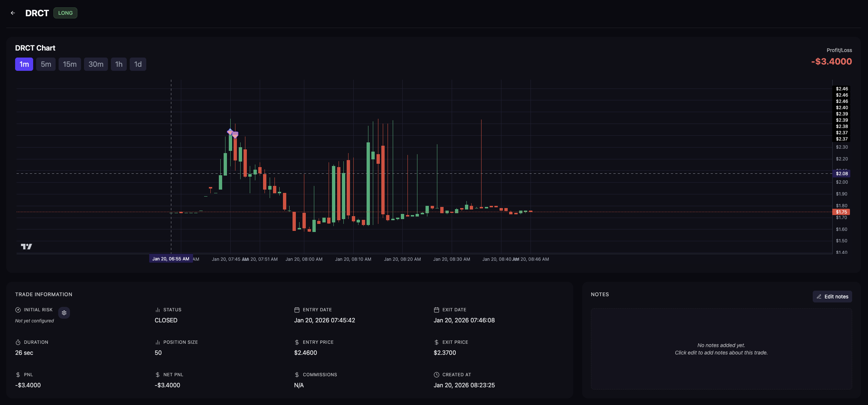Select the 30m timeframe
Screen dimensions: 868x405
click(96, 64)
